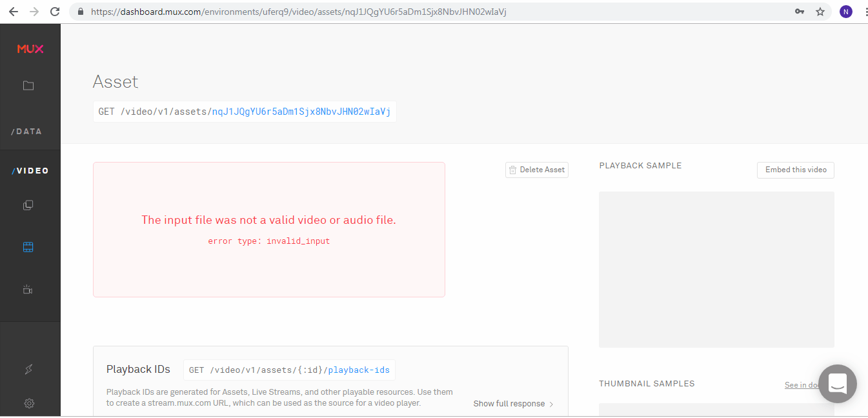Click the Embed this video button
The width and height of the screenshot is (868, 418).
tap(795, 170)
